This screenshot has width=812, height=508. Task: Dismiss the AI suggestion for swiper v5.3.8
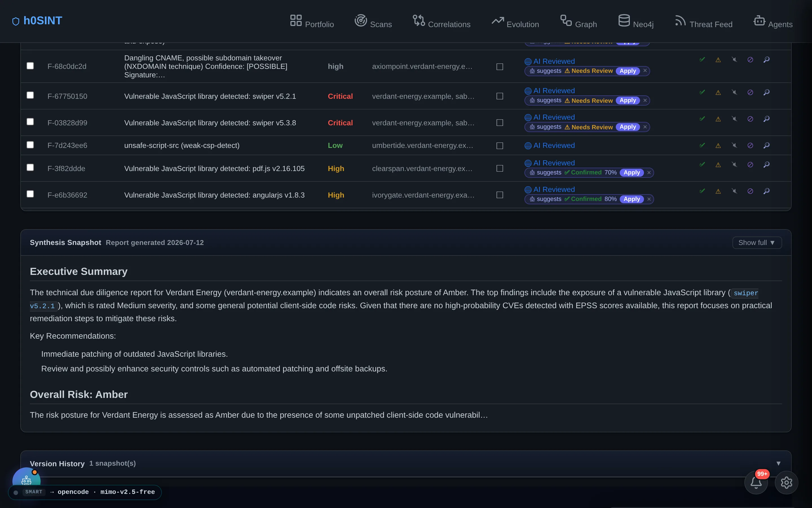(x=645, y=127)
